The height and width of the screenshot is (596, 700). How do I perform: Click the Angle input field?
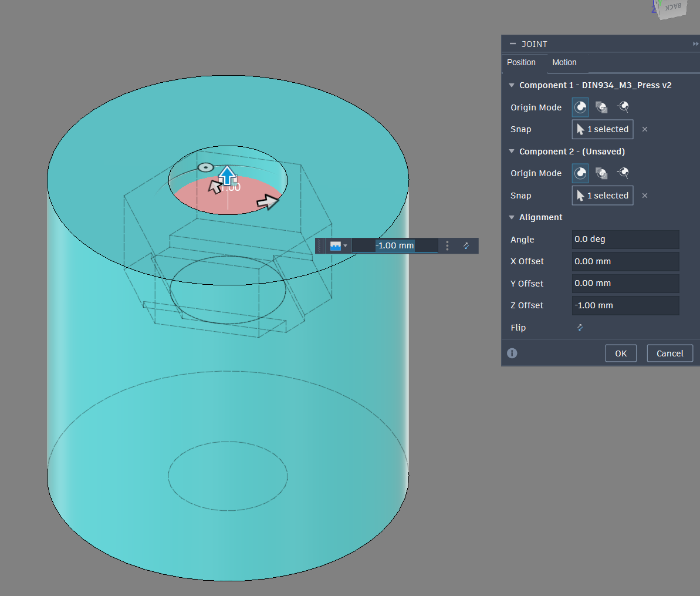point(625,240)
